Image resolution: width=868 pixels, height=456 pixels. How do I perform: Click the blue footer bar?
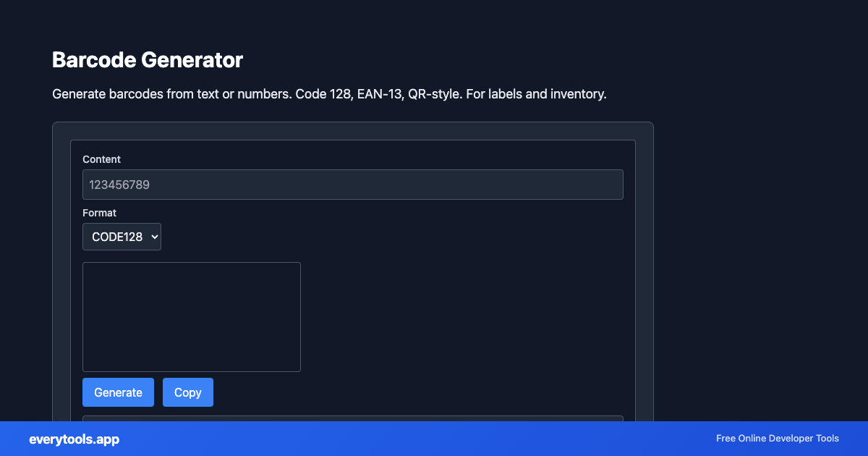[434, 439]
